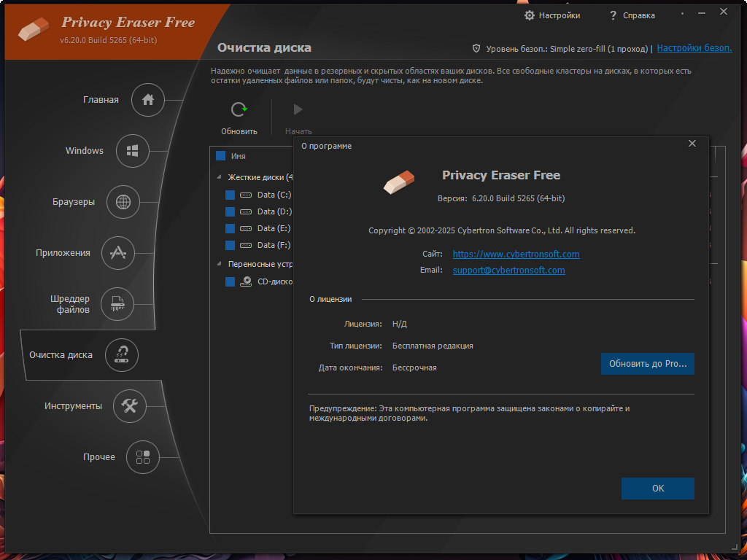Uncheck the Data (E:) drive checkbox

pyautogui.click(x=230, y=228)
